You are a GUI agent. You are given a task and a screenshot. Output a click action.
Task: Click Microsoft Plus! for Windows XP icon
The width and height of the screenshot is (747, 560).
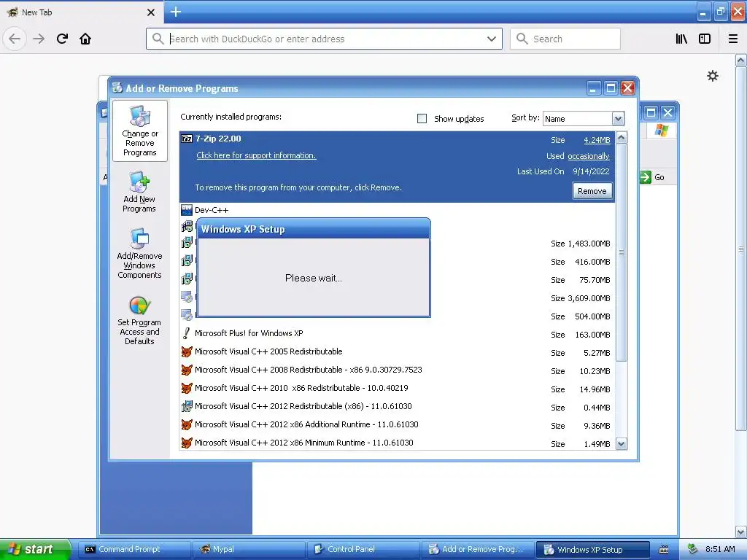187,333
